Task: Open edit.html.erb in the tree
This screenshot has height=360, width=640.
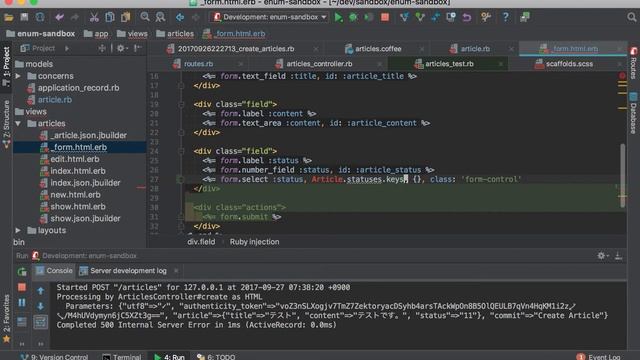Action: (75, 159)
